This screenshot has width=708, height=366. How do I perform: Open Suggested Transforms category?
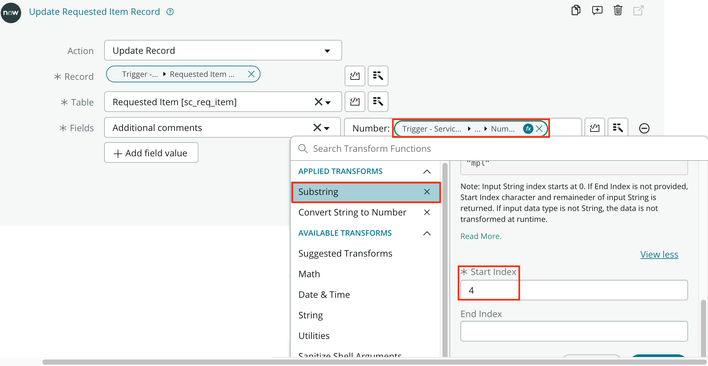345,254
